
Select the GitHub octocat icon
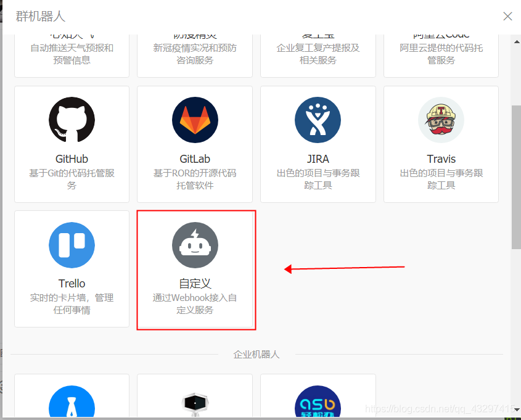[72, 120]
